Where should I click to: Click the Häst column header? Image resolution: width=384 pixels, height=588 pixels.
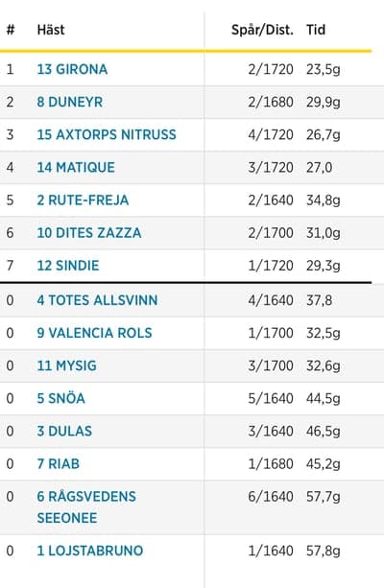(51, 30)
